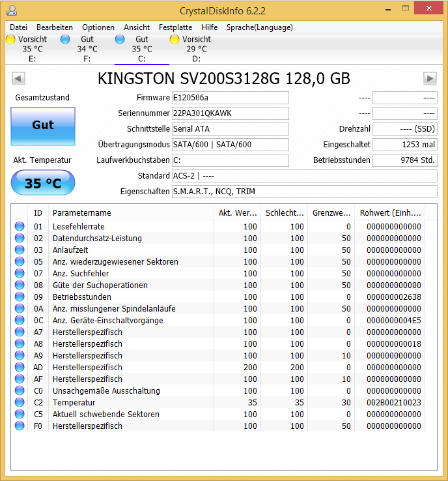Click the Gut health status button
The image size is (448, 481).
click(x=43, y=126)
